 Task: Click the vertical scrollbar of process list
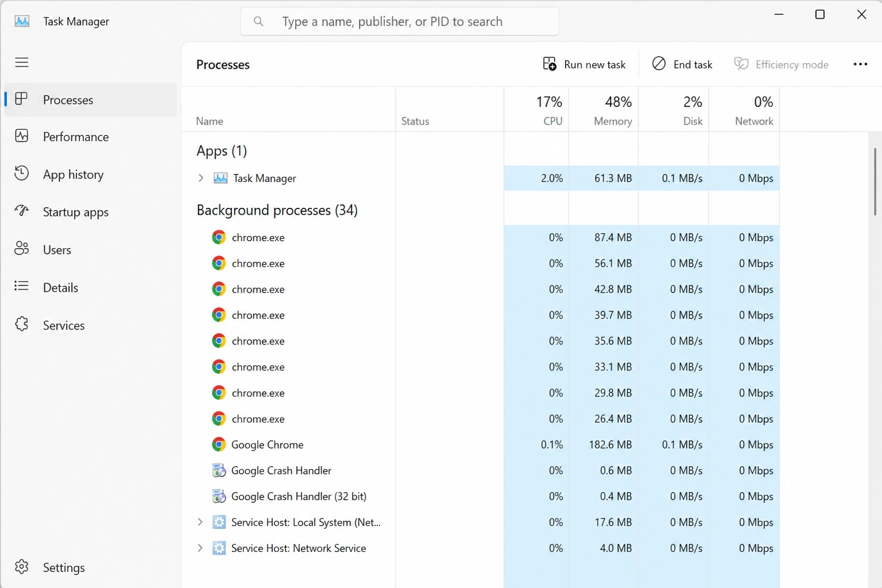pos(875,181)
